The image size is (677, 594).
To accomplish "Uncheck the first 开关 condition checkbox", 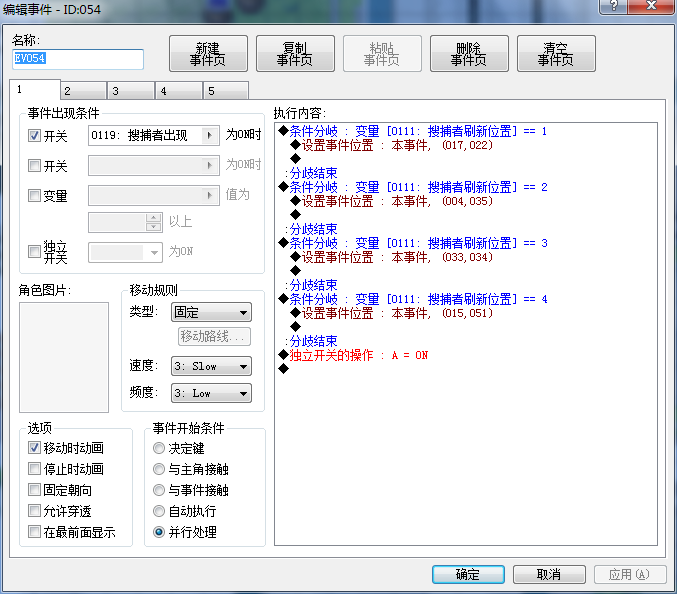I will point(34,136).
